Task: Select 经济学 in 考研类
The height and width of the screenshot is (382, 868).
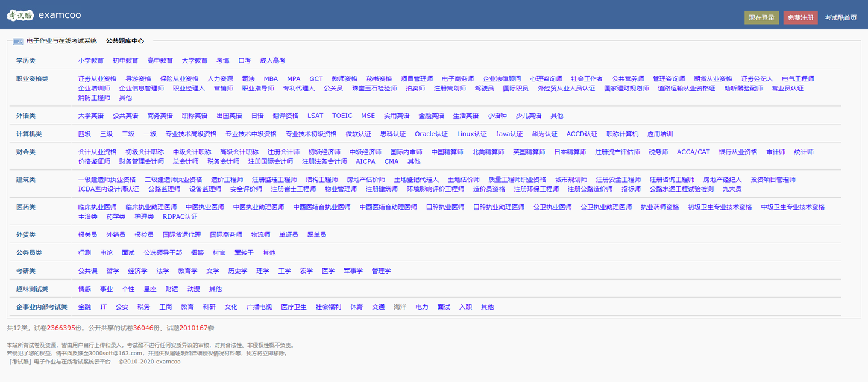Action: pos(137,271)
